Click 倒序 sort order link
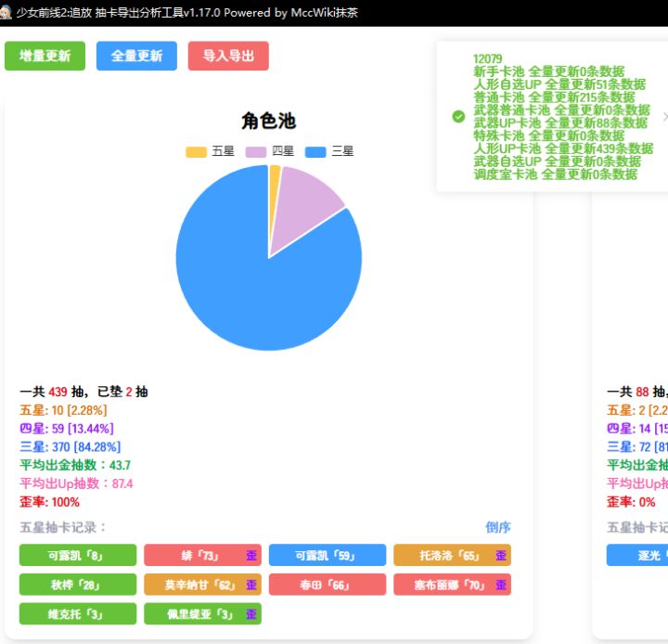The image size is (668, 644). pos(497,527)
